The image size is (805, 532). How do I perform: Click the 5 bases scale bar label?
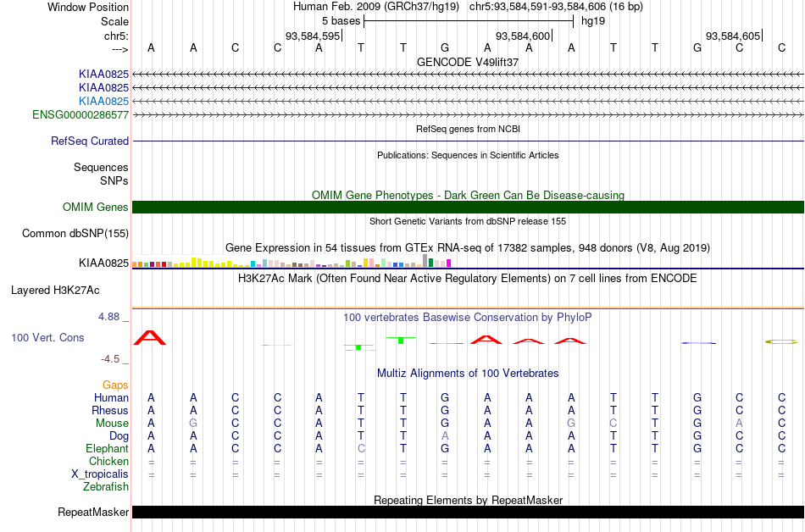click(341, 21)
